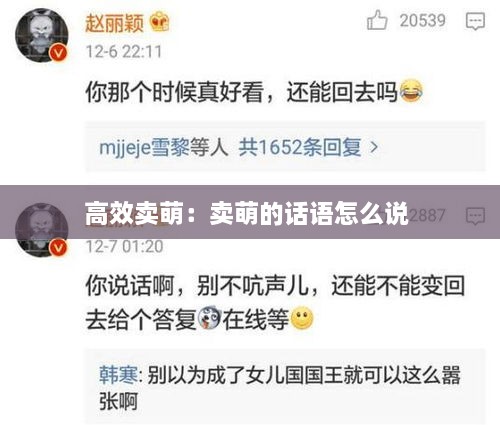
Task: Tap the reply bubble next to 20539
Action: click(x=475, y=21)
